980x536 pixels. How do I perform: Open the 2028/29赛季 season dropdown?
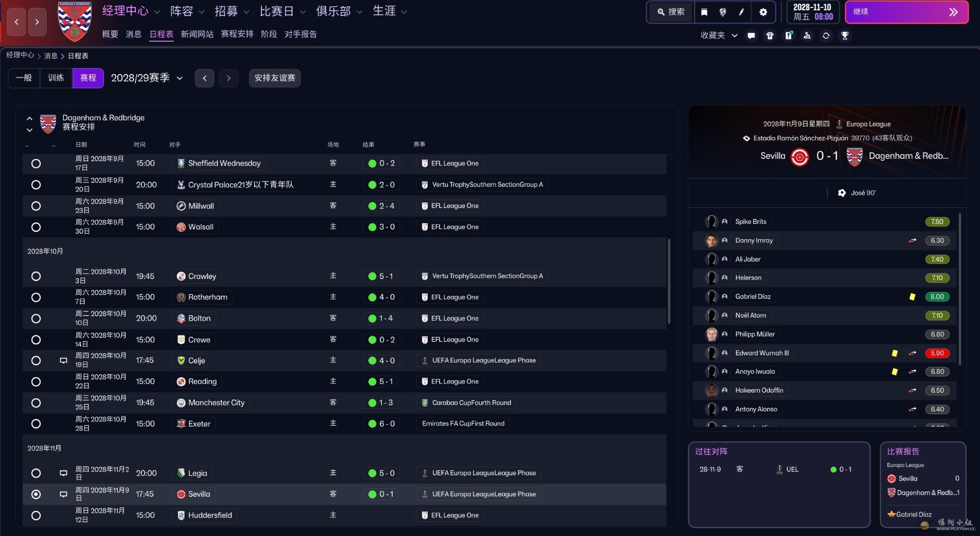(147, 78)
